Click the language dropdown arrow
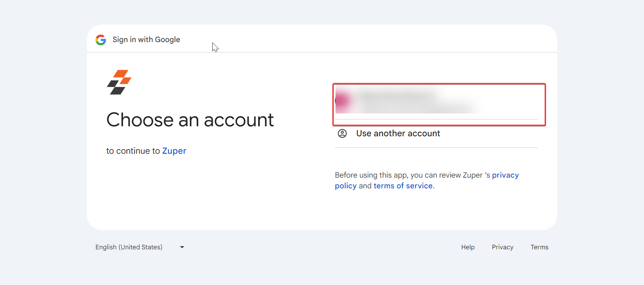Image resolution: width=644 pixels, height=285 pixels. coord(182,247)
